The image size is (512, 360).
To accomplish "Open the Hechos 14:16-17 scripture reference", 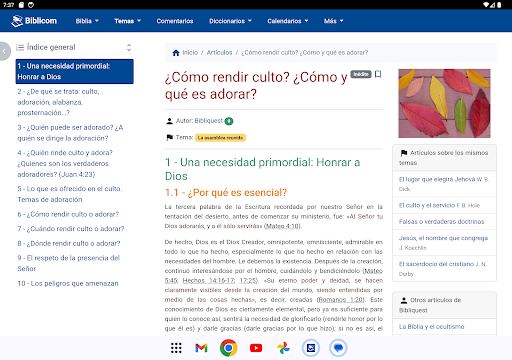I will (209, 280).
